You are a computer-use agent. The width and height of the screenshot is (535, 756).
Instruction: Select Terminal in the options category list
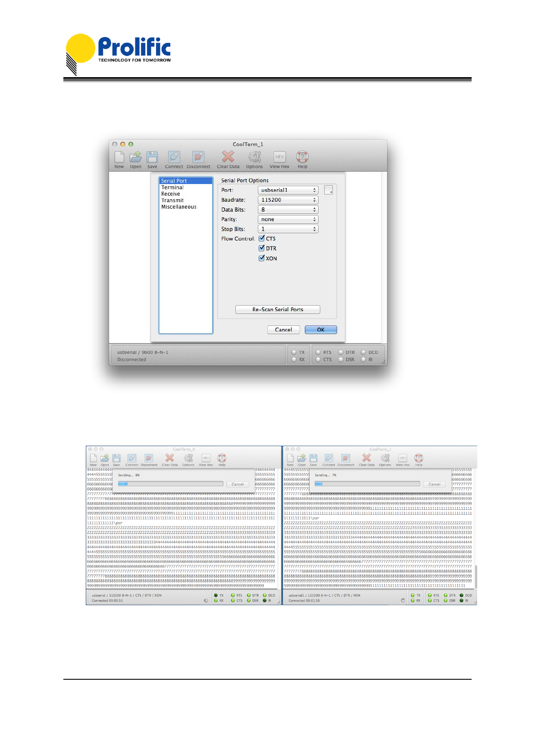[172, 187]
